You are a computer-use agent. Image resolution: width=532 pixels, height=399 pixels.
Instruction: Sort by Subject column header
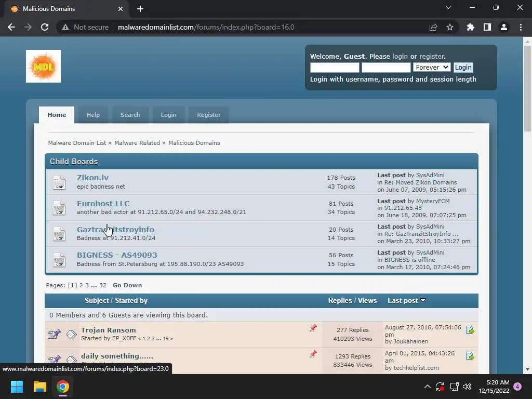(x=97, y=300)
